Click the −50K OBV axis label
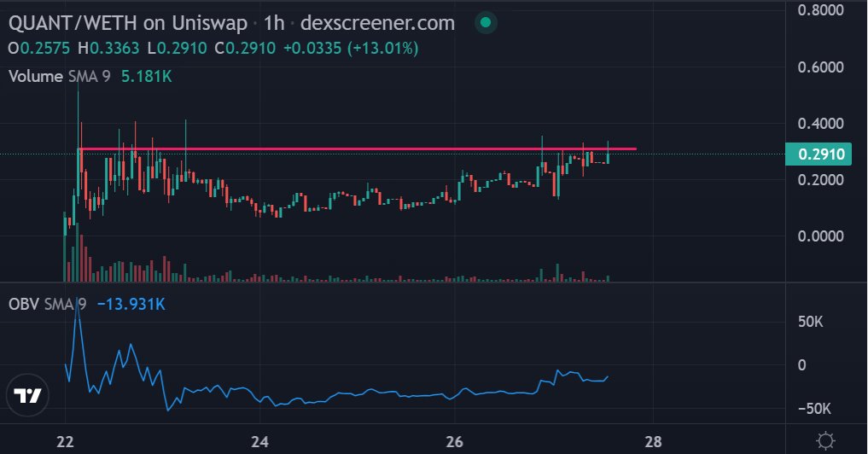 pos(814,409)
